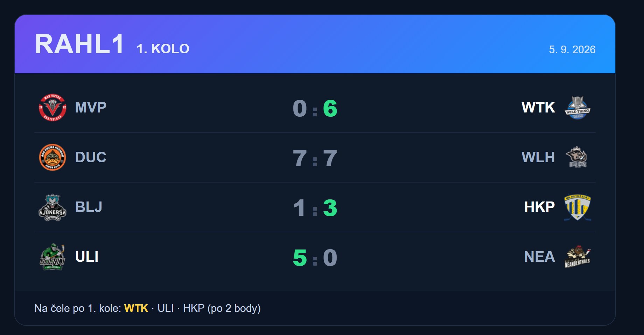Click the MVP Vipers team logo
The width and height of the screenshot is (644, 335).
pyautogui.click(x=52, y=108)
